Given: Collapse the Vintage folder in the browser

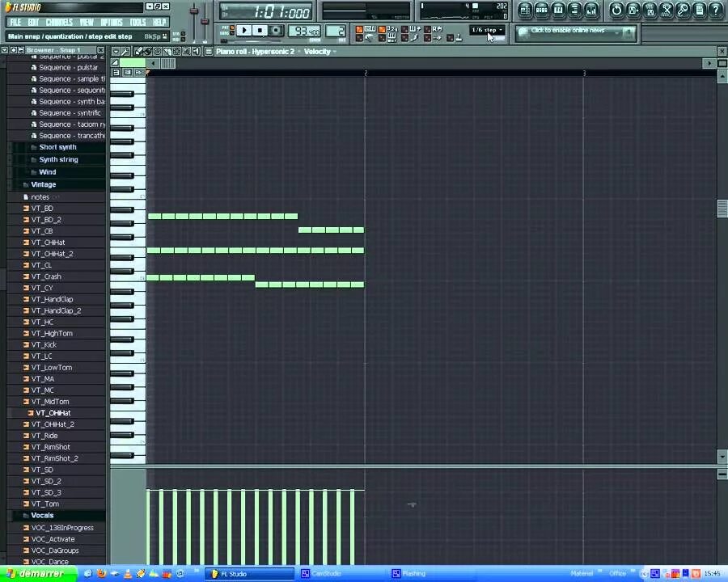Looking at the screenshot, I should (x=44, y=184).
